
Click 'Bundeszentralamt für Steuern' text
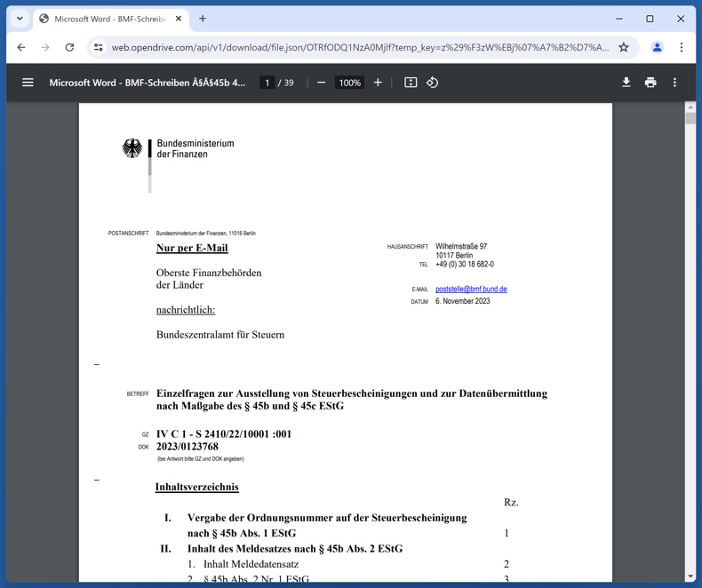point(220,335)
